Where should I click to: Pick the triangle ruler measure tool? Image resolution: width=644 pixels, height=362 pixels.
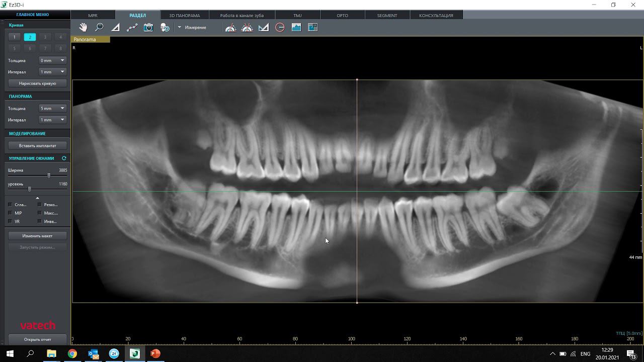[x=115, y=27]
